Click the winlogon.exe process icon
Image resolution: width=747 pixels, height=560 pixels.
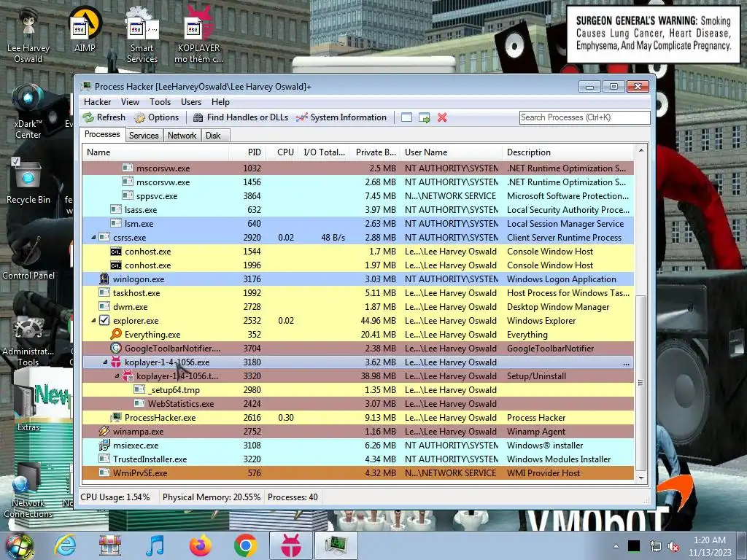coord(104,279)
